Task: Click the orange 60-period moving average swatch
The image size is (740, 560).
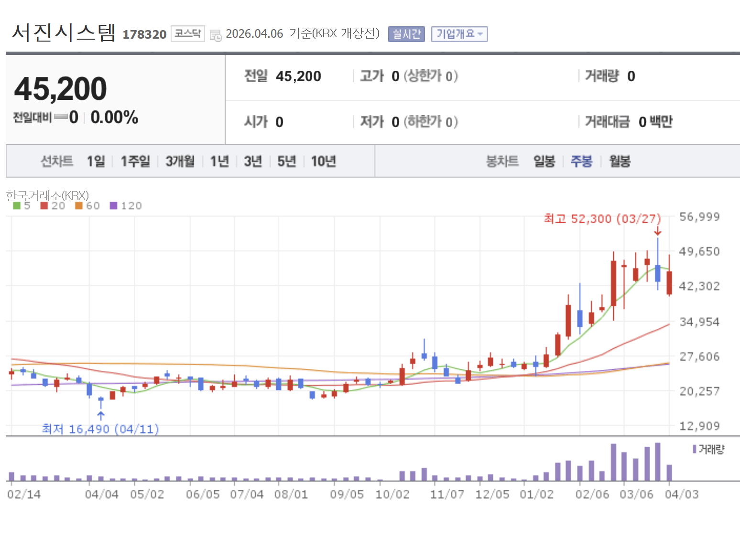Action: tap(79, 206)
